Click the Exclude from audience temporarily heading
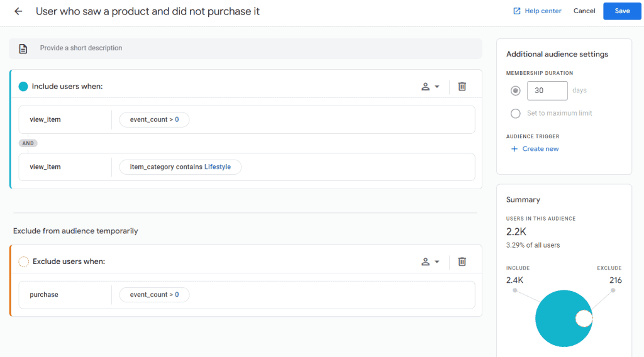Viewport: 644px width, 357px height. (75, 231)
